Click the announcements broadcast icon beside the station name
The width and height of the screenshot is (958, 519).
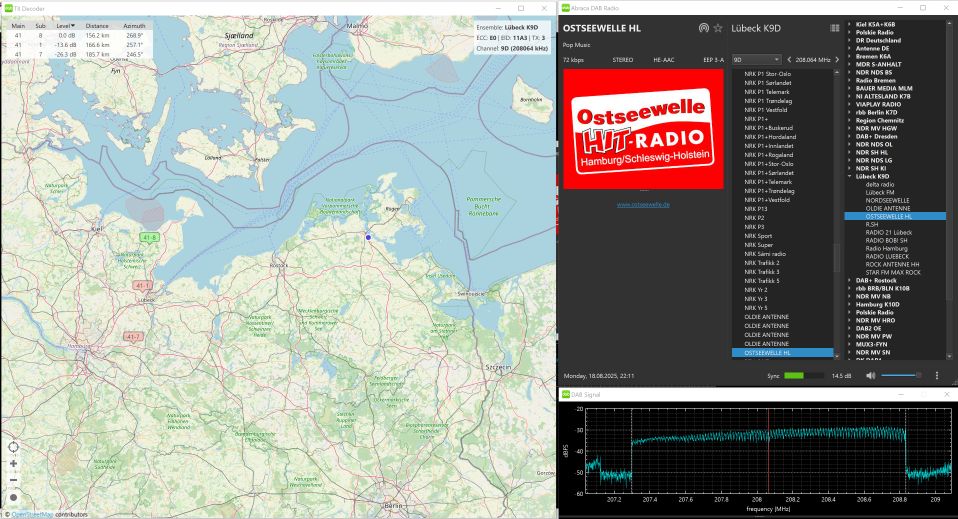click(704, 28)
